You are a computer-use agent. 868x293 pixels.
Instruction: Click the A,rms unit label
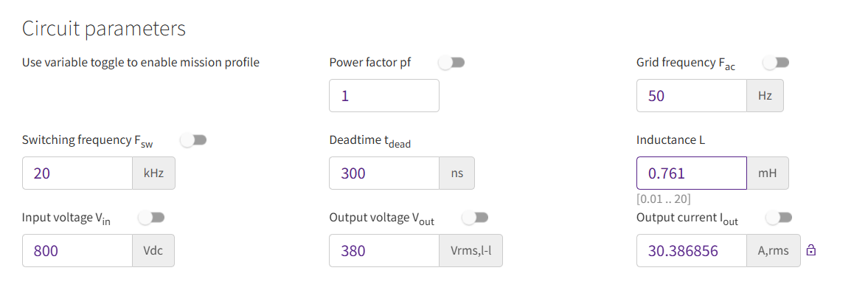(x=774, y=251)
